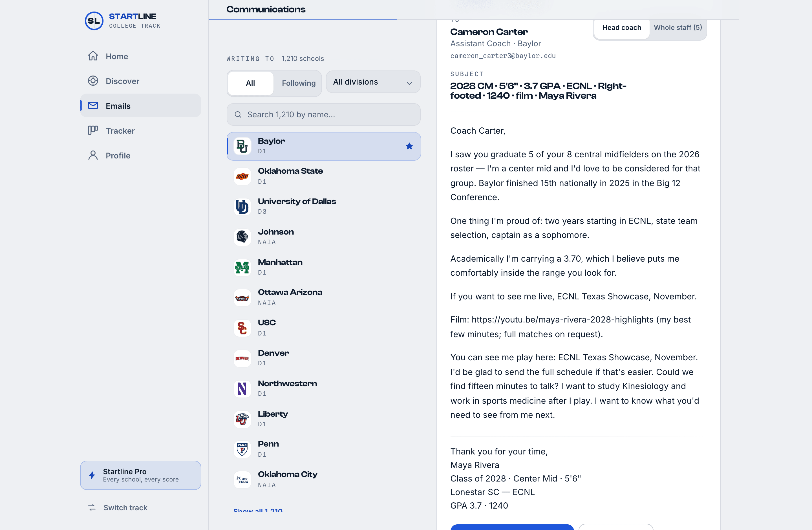Screen dimensions: 812x530
Task: Click the Home house icon
Action: tap(93, 56)
